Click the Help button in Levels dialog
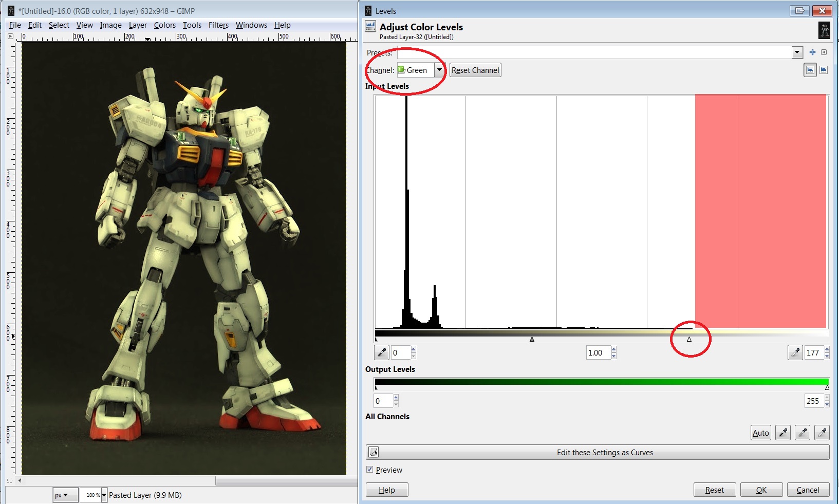Image resolution: width=839 pixels, height=504 pixels. click(387, 490)
